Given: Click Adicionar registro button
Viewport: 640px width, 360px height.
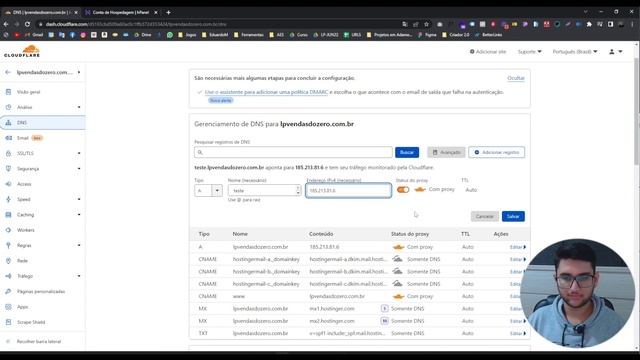Looking at the screenshot, I should point(496,152).
